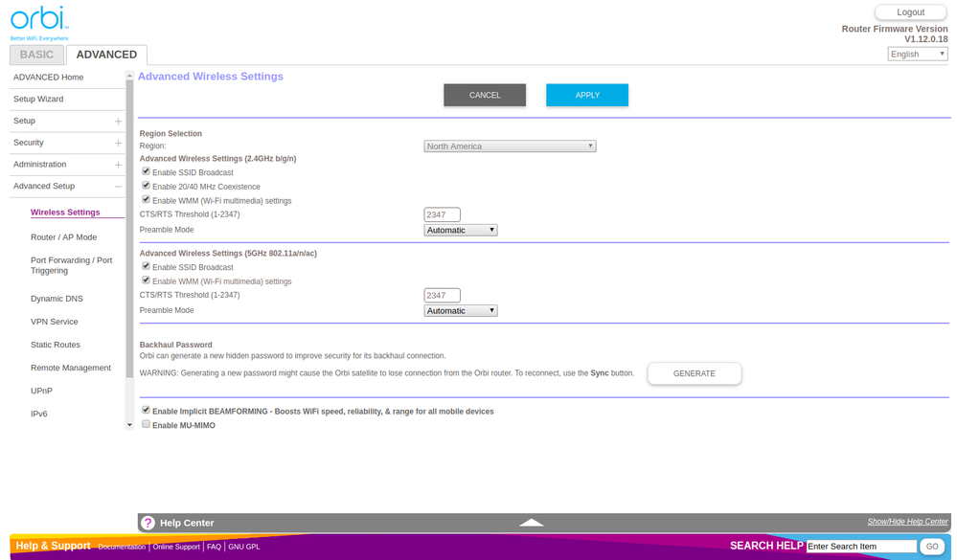
Task: Click the sidebar scrollbar up arrow
Action: pos(129,76)
